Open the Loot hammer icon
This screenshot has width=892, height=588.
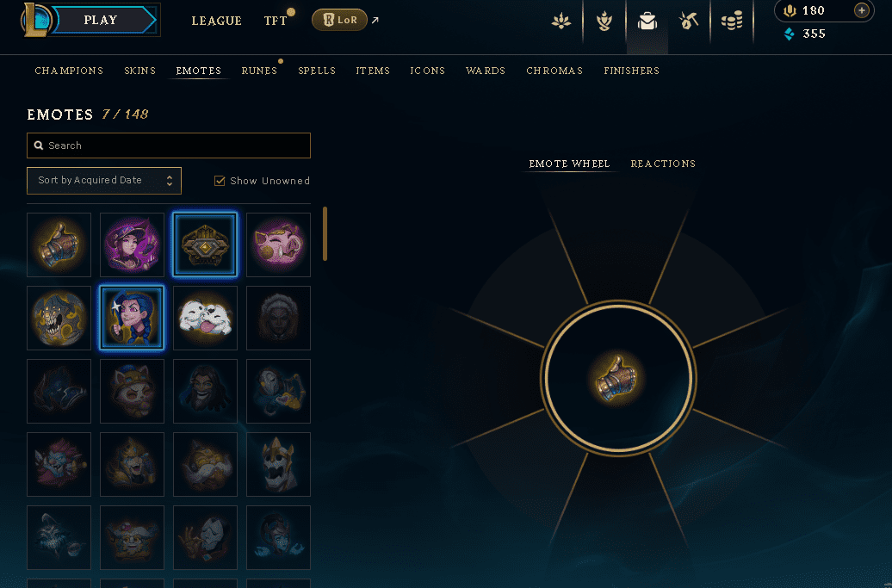[x=688, y=22]
